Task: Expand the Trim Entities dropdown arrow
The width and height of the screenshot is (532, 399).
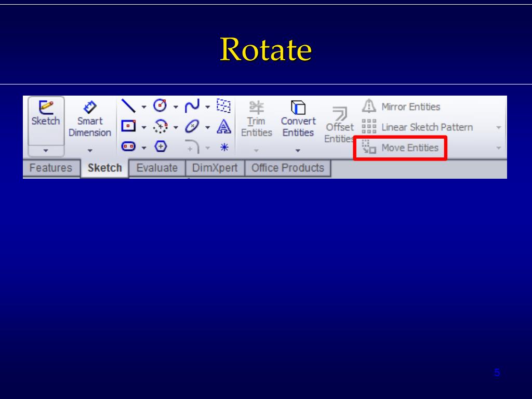Action: pyautogui.click(x=256, y=150)
